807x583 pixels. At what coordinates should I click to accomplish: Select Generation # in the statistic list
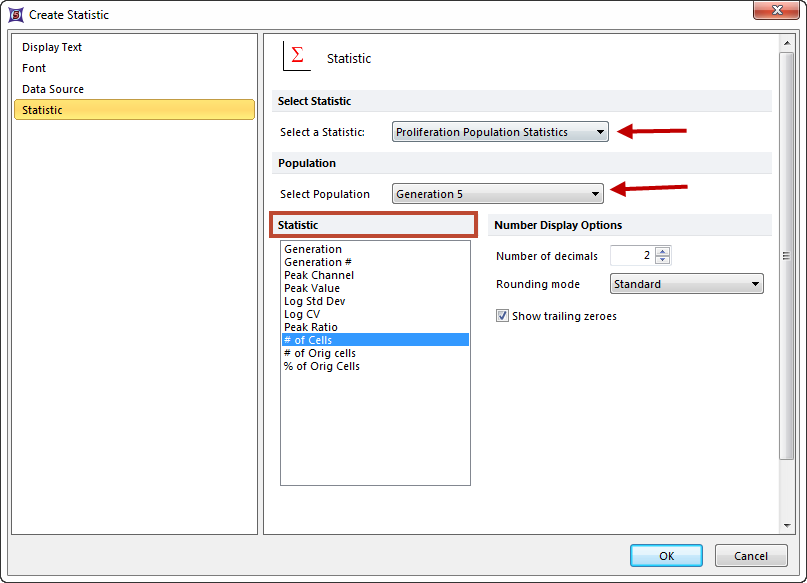click(375, 262)
